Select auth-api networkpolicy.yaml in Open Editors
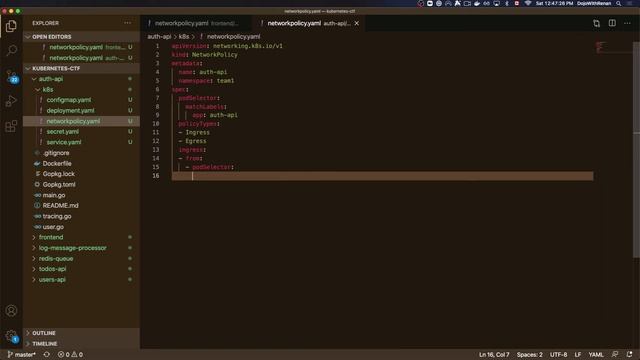This screenshot has width=640, height=360. (x=82, y=58)
